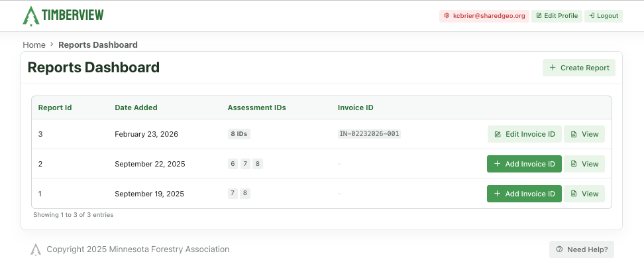Click assessment ID 7 badge in report 1
Screen dimensions: 644x272
coord(233,194)
